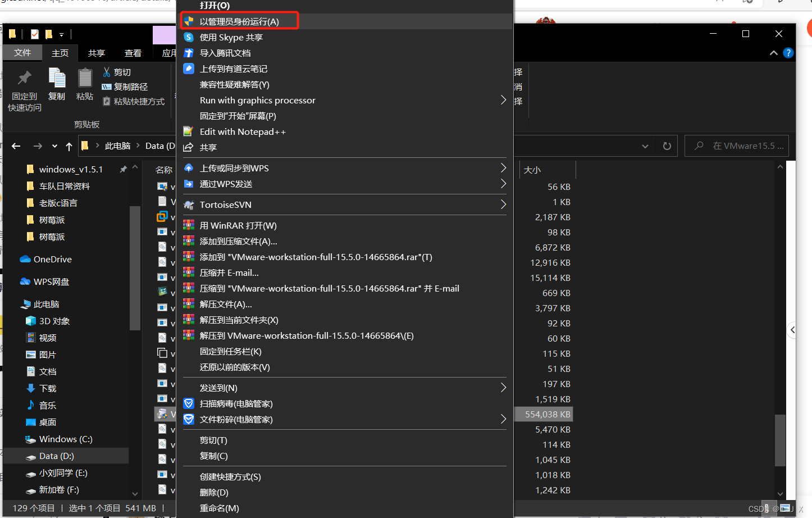This screenshot has width=812, height=518.
Task: Expand the 发送到(N) submenu arrow
Action: pyautogui.click(x=503, y=388)
